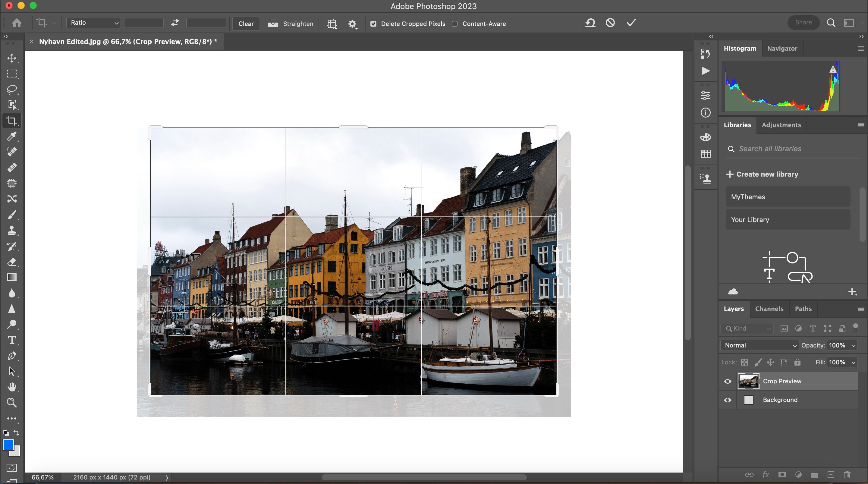Open the Kind layer filter dropdown

tap(747, 328)
